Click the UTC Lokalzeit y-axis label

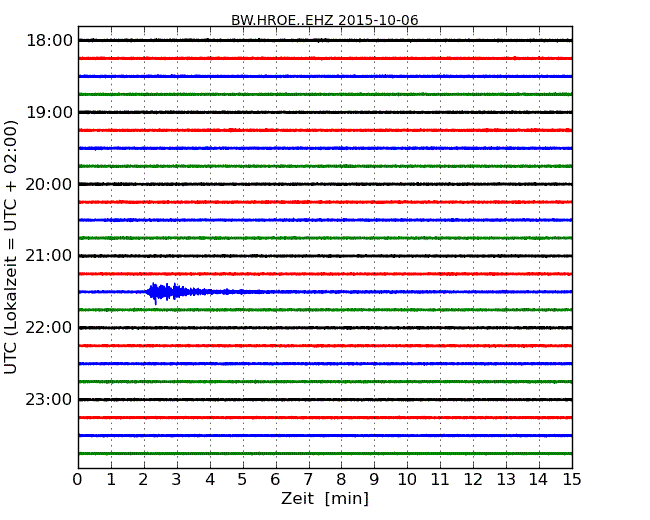click(x=10, y=247)
